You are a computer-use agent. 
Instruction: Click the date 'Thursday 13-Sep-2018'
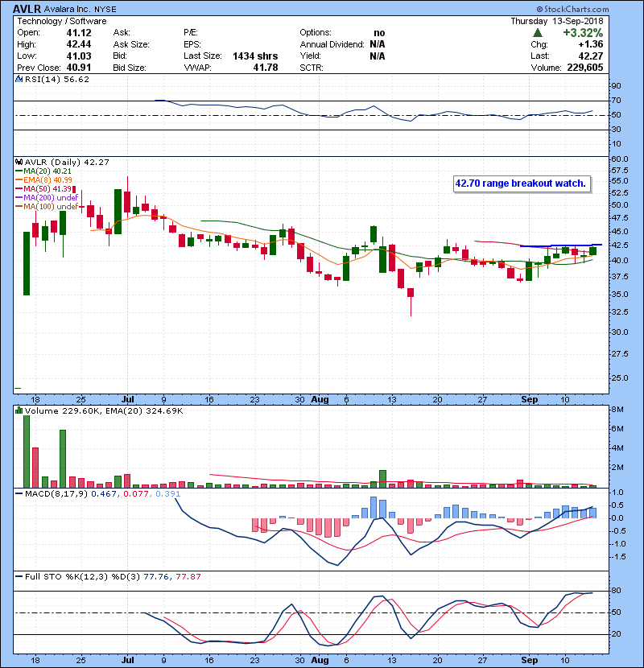coord(556,21)
